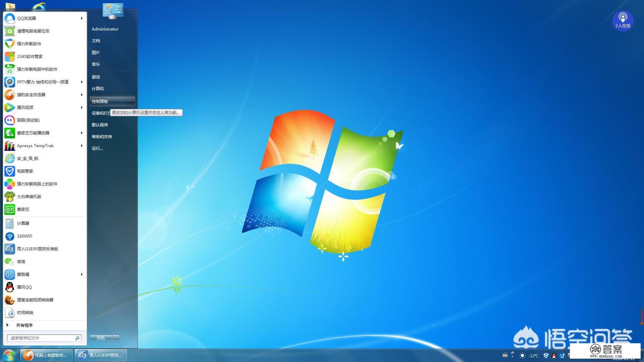Launch 微信 WeChat
This screenshot has height=362, width=644.
[45, 261]
